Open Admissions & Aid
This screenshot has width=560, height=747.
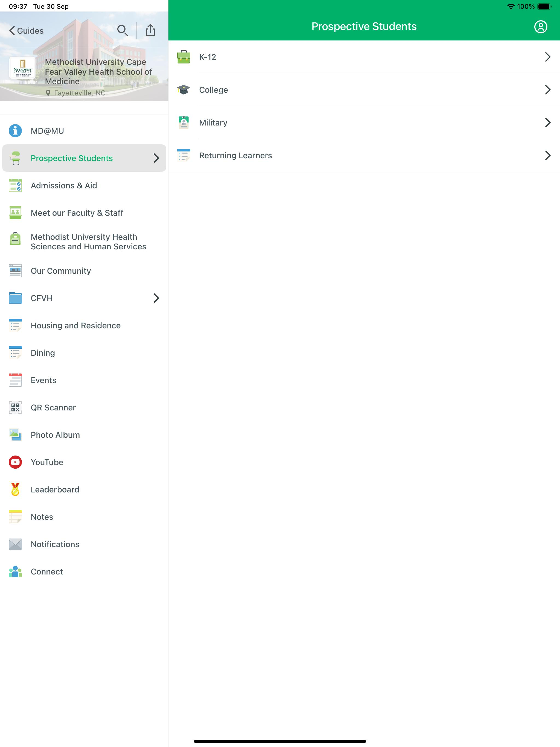pos(84,185)
